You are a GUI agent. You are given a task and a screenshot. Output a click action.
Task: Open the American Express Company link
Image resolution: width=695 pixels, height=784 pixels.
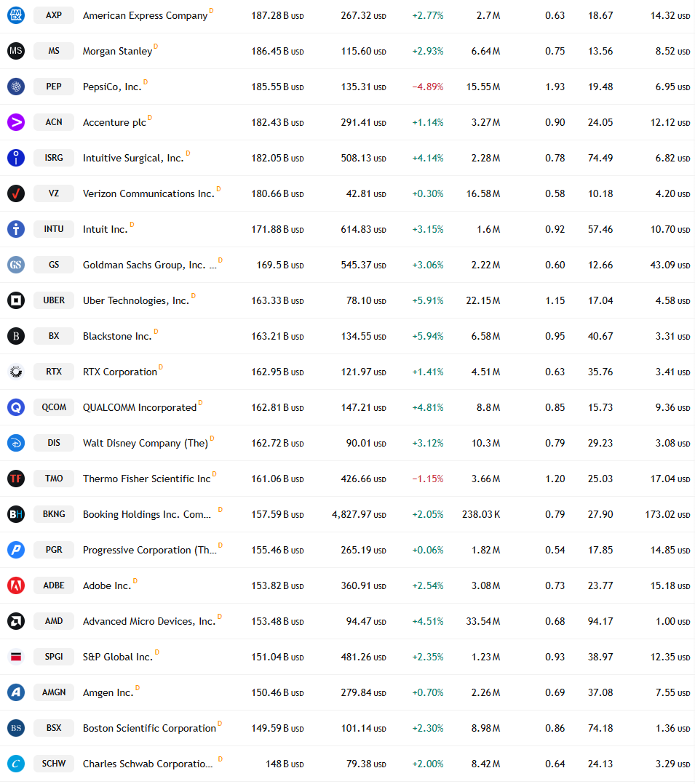coord(145,15)
